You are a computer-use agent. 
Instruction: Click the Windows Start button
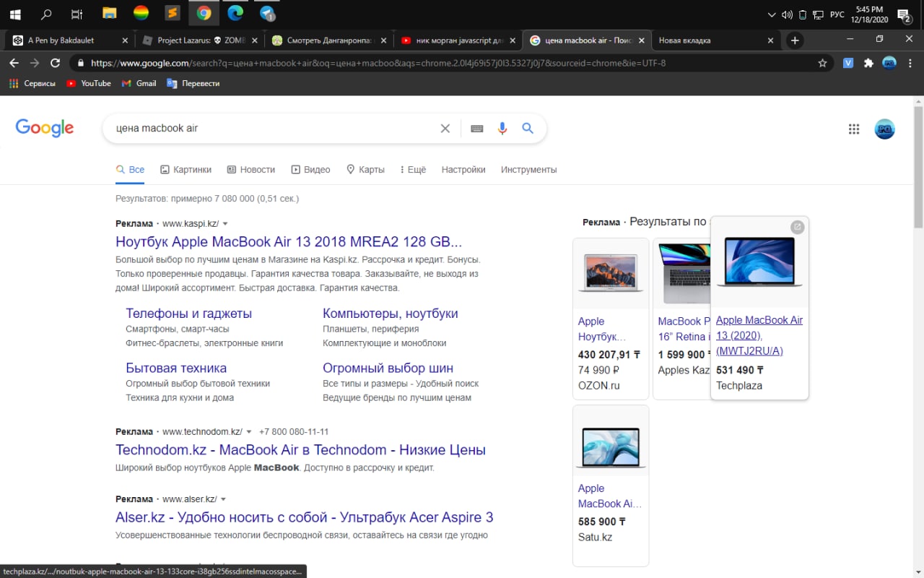click(x=14, y=13)
